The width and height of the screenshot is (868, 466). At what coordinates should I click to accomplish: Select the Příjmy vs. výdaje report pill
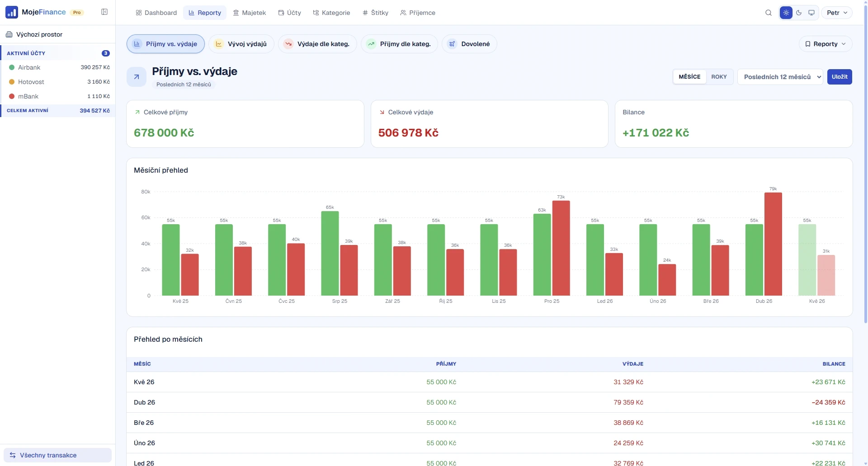(165, 44)
